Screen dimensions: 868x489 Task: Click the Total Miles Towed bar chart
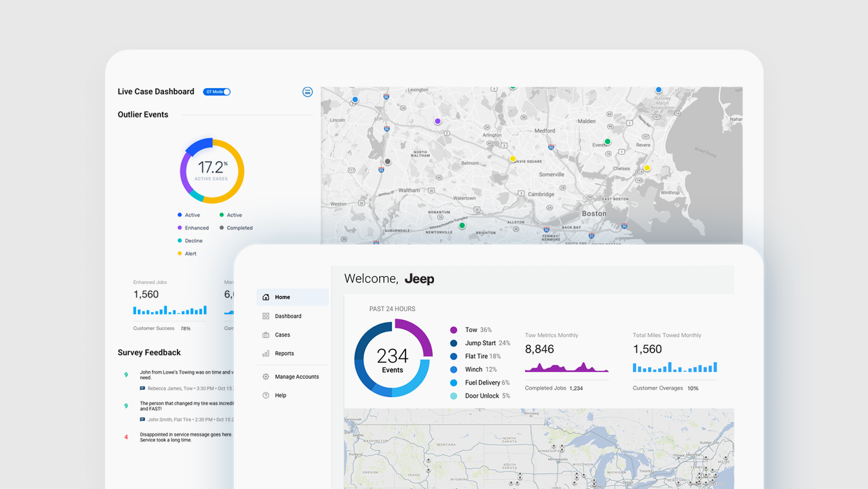point(675,367)
